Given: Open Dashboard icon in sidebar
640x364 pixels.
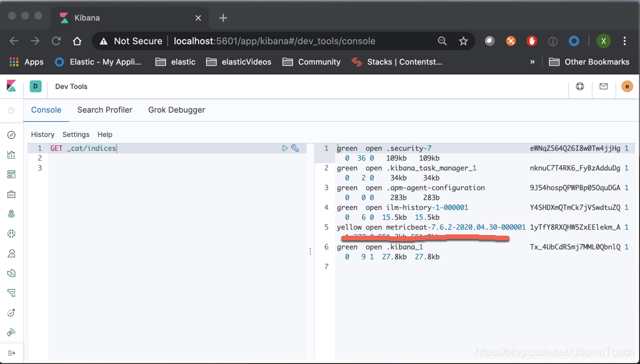Looking at the screenshot, I should [11, 174].
